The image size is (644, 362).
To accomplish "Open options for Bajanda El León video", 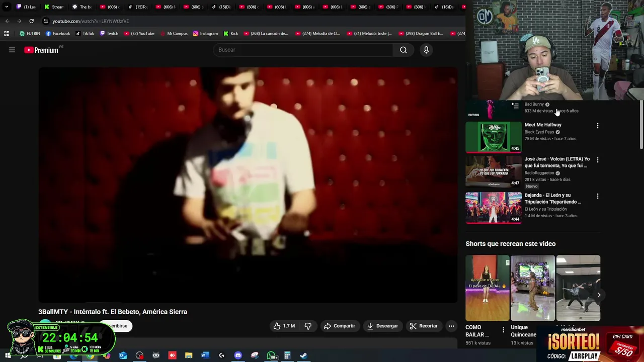I will (x=597, y=196).
